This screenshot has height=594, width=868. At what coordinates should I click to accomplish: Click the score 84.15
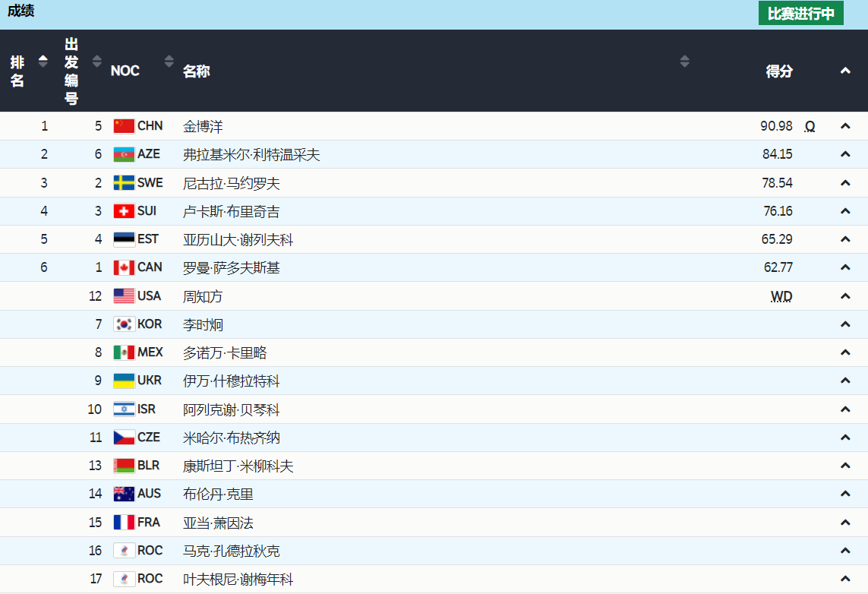(777, 154)
